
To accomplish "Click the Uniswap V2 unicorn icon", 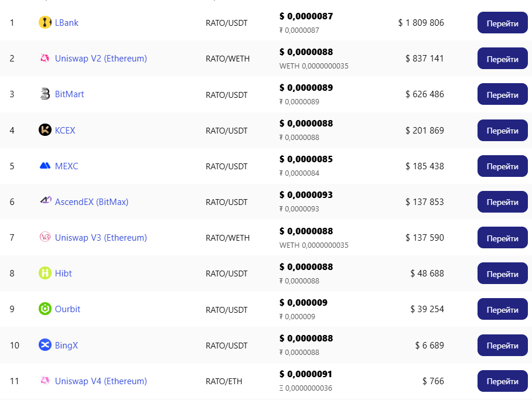I will coord(45,59).
